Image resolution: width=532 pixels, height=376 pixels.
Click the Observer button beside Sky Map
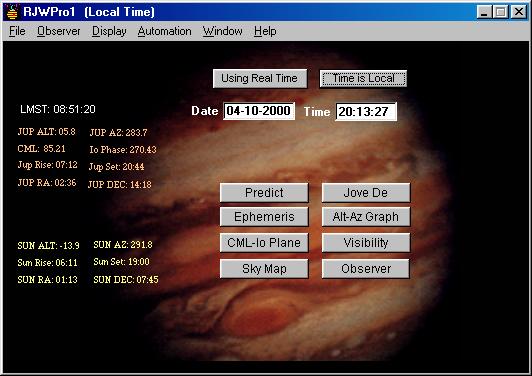pyautogui.click(x=366, y=269)
